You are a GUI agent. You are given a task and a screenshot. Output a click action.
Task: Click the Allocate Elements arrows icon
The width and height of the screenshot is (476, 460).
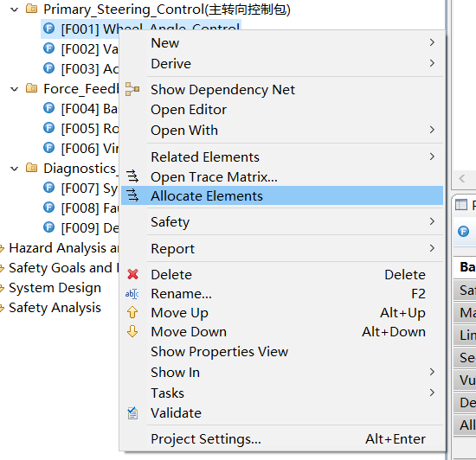(x=132, y=195)
